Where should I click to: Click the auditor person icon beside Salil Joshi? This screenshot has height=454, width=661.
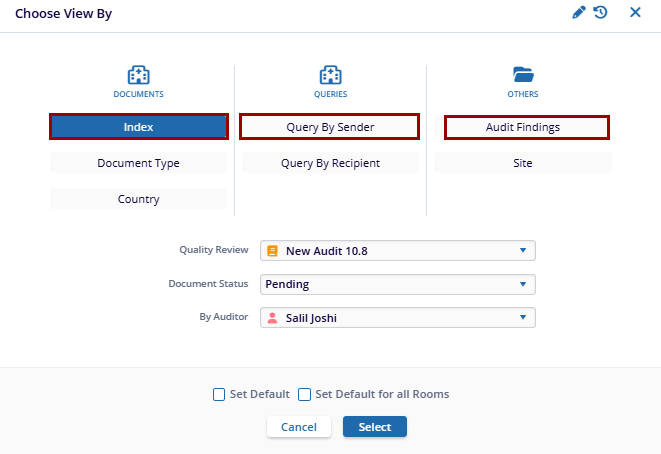click(272, 318)
